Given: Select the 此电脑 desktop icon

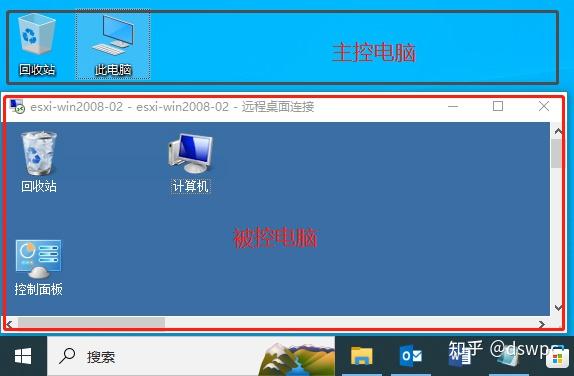Looking at the screenshot, I should (x=113, y=45).
